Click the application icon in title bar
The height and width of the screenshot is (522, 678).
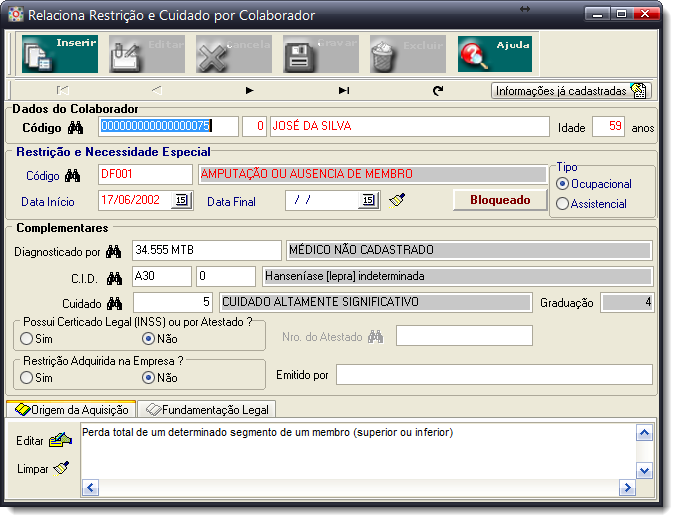[16, 15]
